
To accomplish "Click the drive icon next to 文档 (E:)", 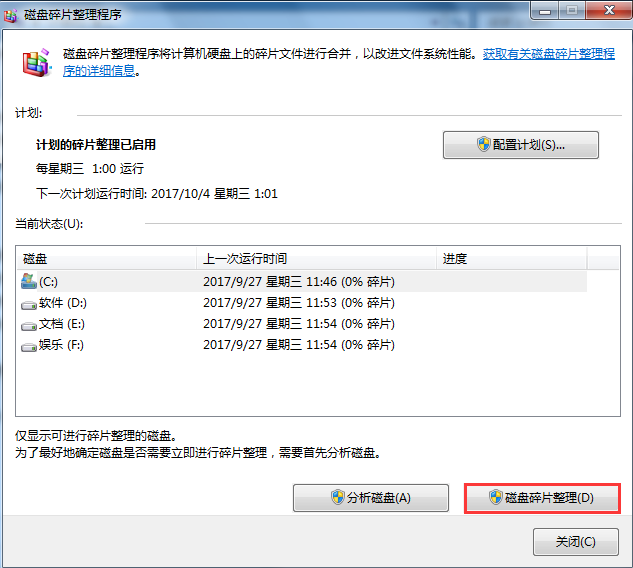I will pos(28,324).
